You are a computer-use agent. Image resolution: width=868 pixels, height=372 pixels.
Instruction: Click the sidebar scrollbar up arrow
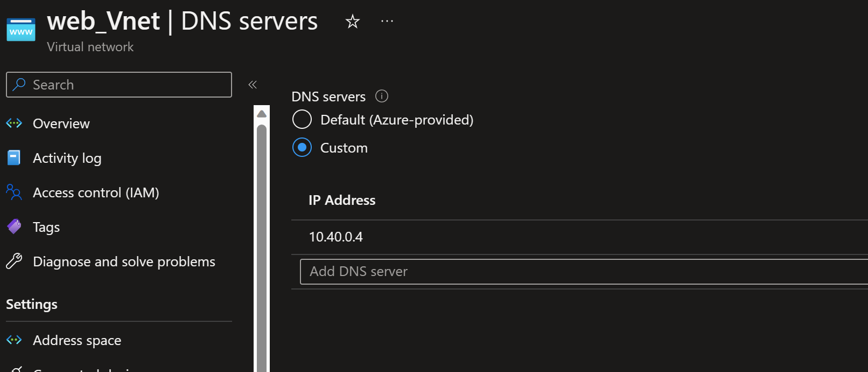click(x=262, y=114)
